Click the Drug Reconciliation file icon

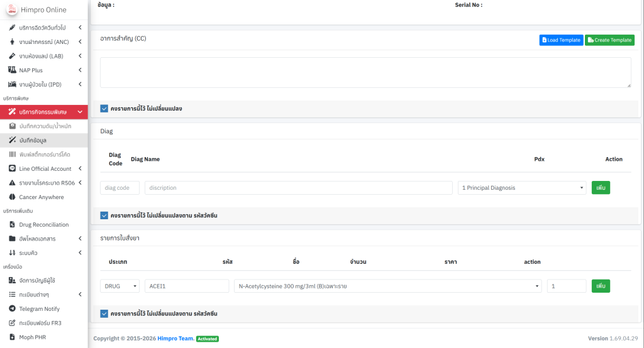click(x=12, y=224)
